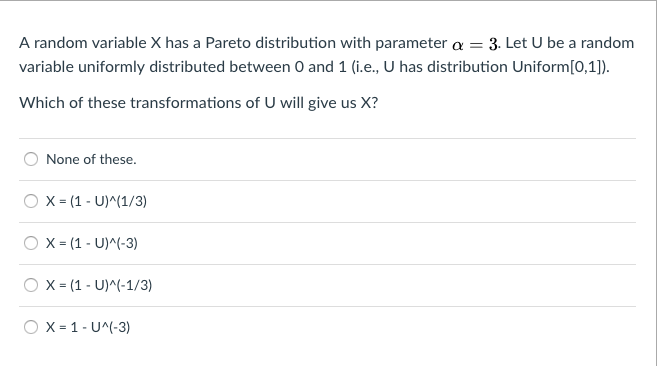Click the blank area in the (1 - U)^(1/3) row
657x366 pixels.
point(392,201)
